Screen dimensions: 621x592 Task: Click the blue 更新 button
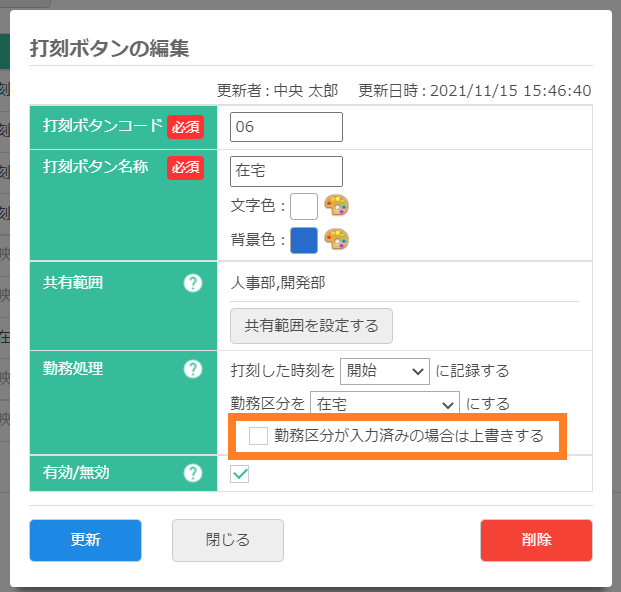click(x=85, y=540)
